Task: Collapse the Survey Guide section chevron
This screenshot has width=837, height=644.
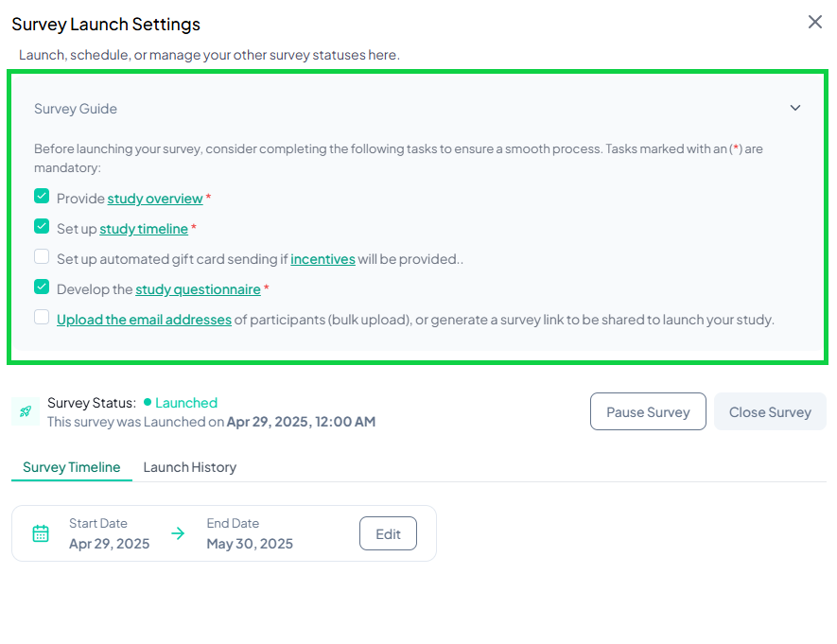Action: click(794, 108)
